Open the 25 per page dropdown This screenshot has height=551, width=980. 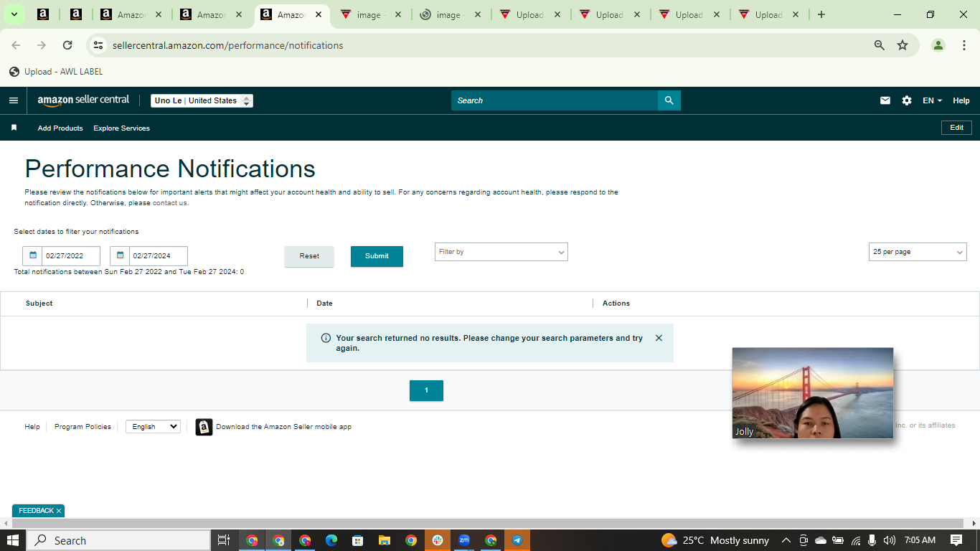coord(918,252)
